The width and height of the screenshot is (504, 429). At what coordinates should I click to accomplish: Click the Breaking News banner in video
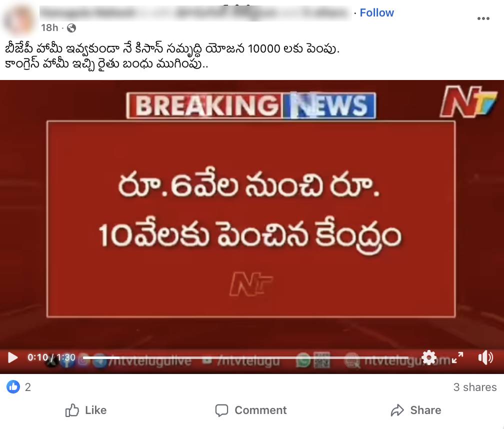(x=251, y=105)
